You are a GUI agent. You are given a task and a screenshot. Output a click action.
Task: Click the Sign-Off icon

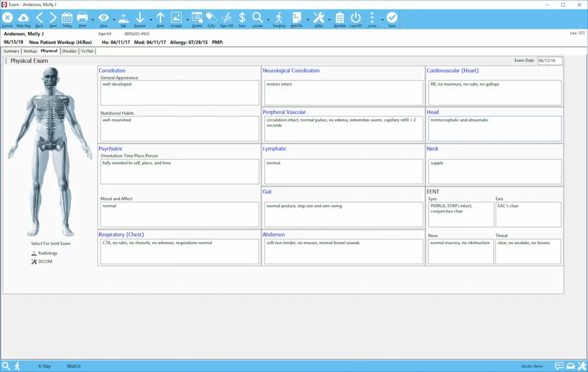226,19
